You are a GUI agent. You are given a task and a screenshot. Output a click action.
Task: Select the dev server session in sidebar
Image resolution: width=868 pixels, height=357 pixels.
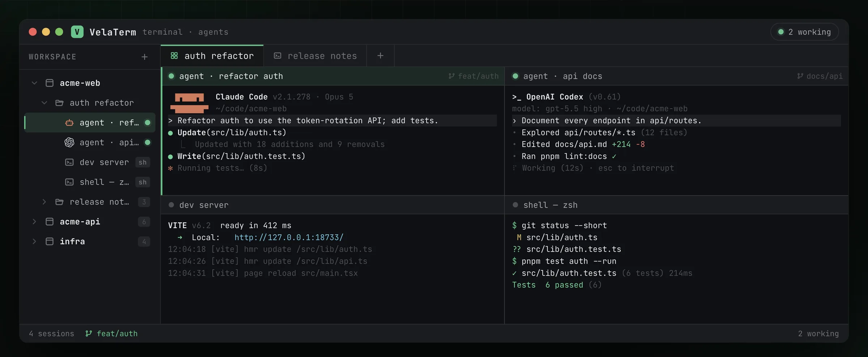[x=90, y=162]
